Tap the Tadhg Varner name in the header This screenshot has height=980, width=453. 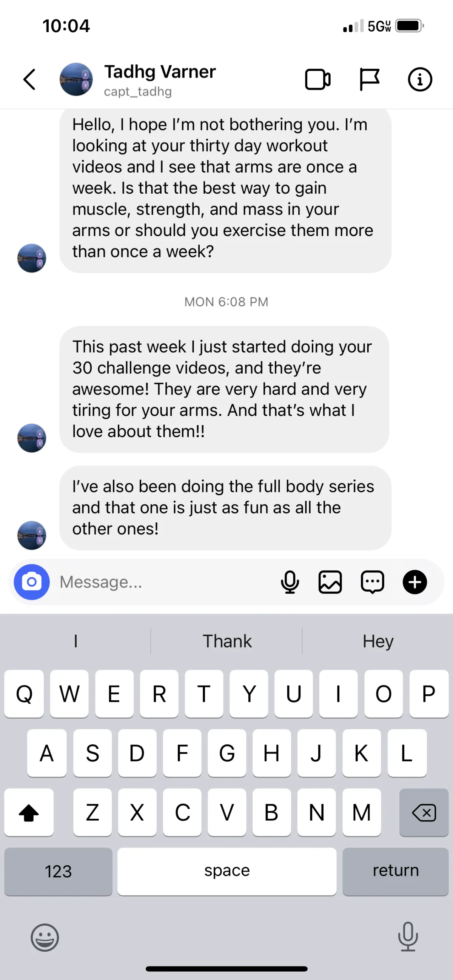[x=160, y=71]
